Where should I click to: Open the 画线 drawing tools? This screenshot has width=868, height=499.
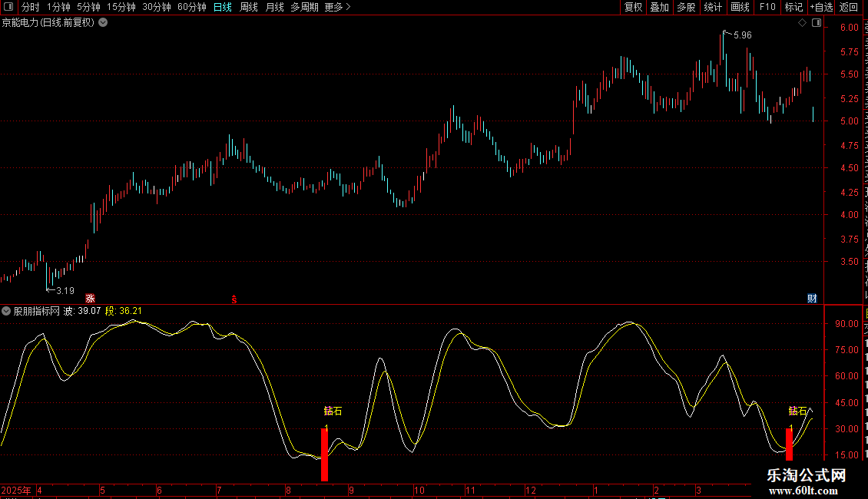coord(740,7)
